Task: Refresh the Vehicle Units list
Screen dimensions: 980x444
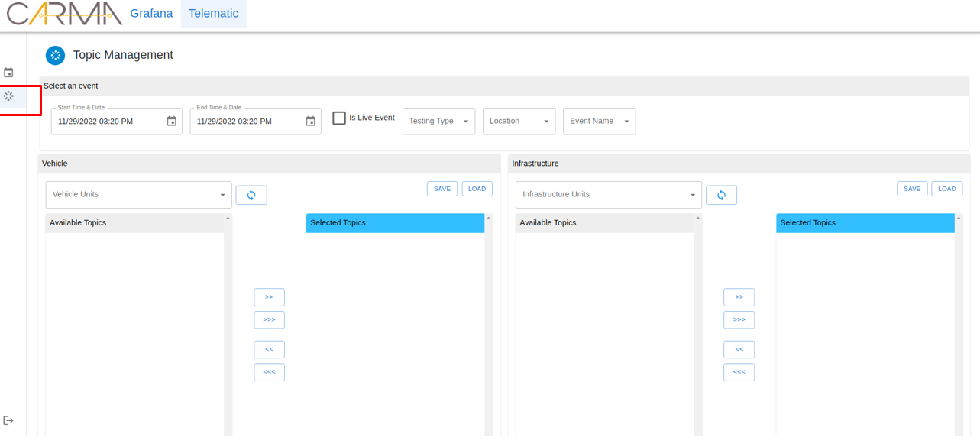Action: [x=251, y=195]
